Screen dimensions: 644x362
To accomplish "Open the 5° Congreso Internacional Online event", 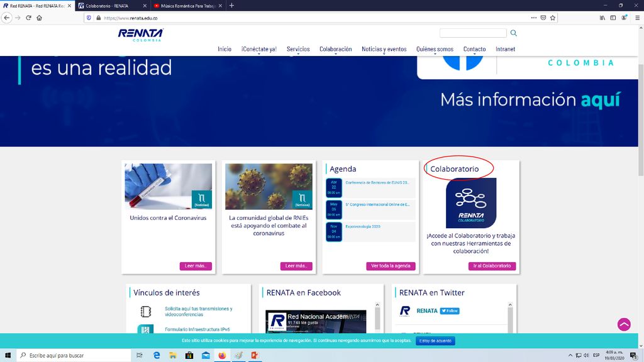I will click(x=377, y=204).
